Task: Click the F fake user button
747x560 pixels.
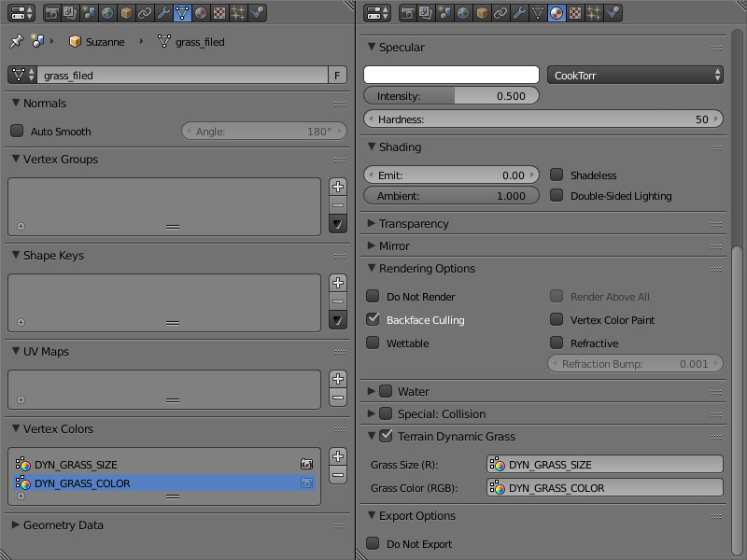Action: [336, 75]
